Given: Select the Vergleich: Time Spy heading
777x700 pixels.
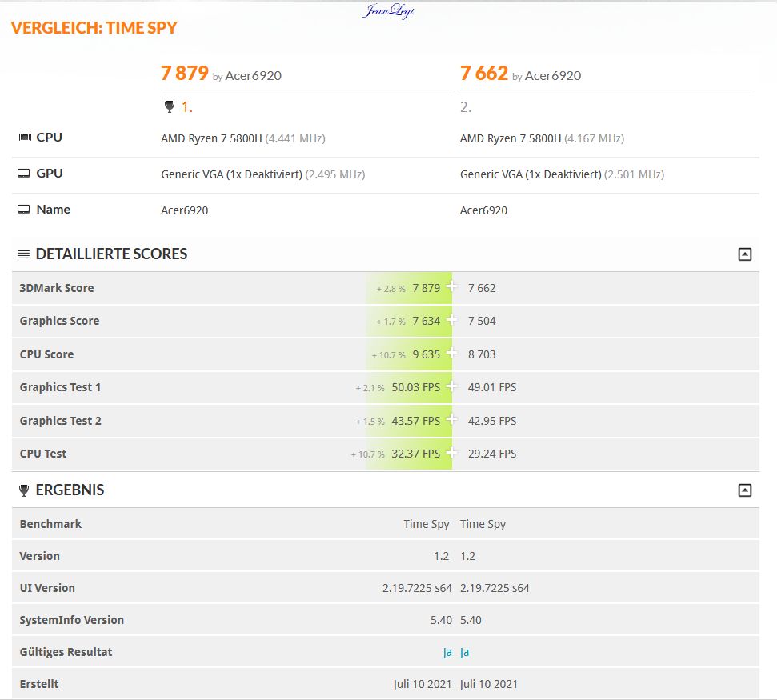Looking at the screenshot, I should [94, 28].
